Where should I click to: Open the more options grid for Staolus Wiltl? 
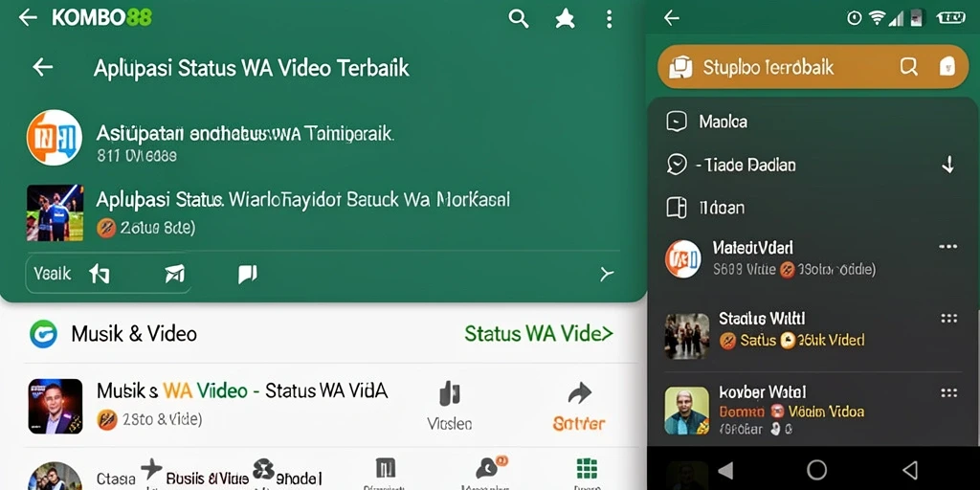pyautogui.click(x=948, y=319)
